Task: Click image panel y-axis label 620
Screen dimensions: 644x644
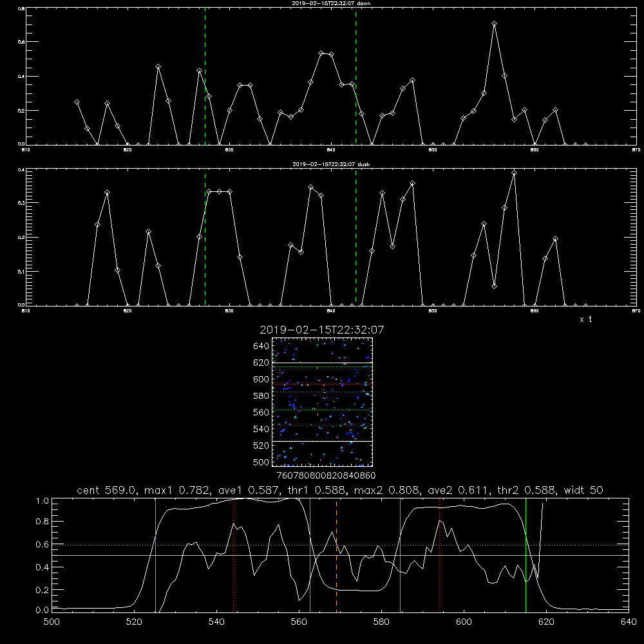Action: (261, 363)
